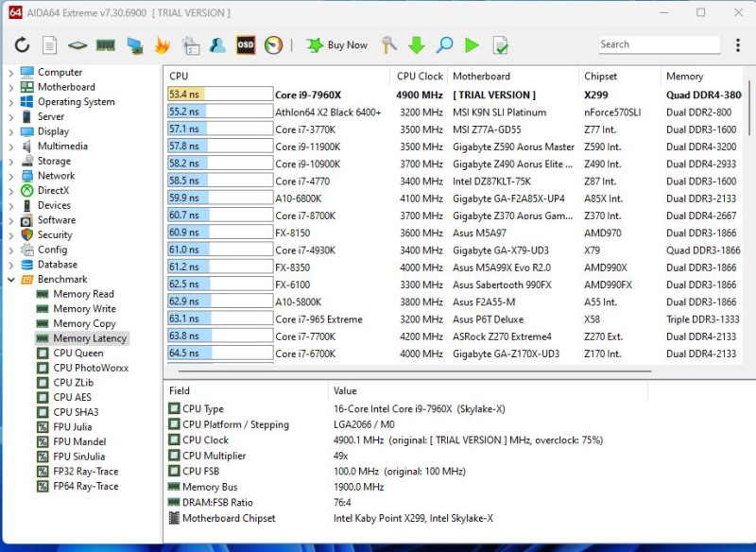Open FPU Mandel benchmark
The image size is (756, 552).
click(x=79, y=442)
